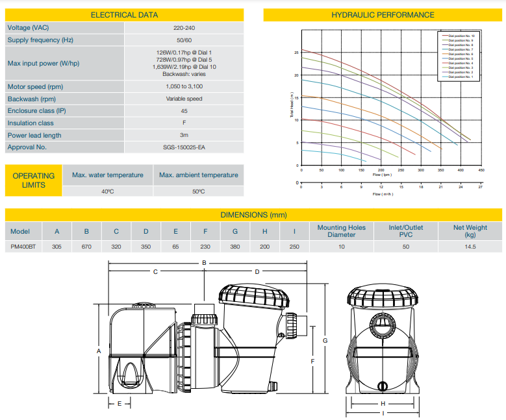Screen dimensions: 506x420
Task: Select the HYDRAULIC PERFORMANCE section header
Action: coord(383,15)
